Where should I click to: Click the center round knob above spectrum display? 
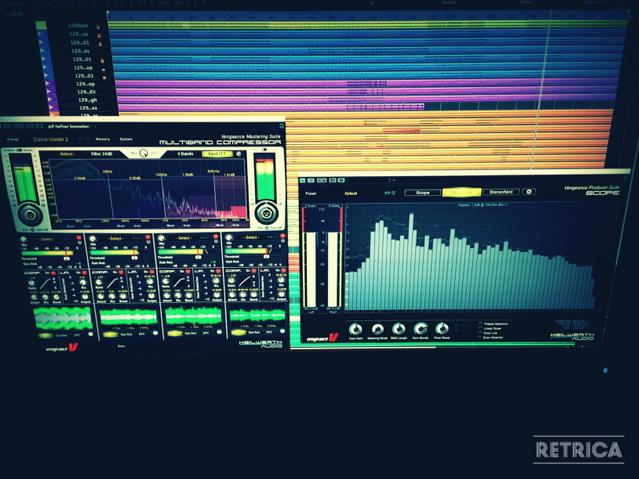143,153
